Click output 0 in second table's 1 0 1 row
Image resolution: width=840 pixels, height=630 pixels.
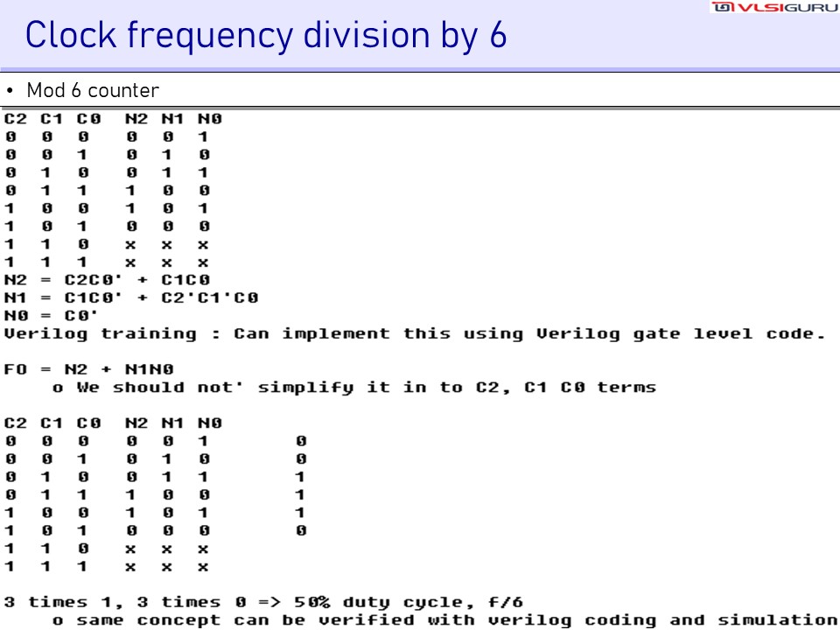point(300,531)
